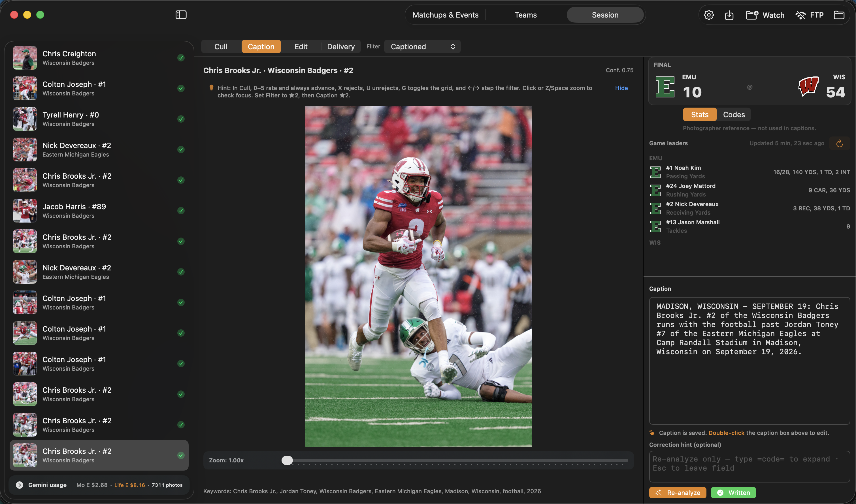Open the folder icon at top right

click(x=839, y=15)
